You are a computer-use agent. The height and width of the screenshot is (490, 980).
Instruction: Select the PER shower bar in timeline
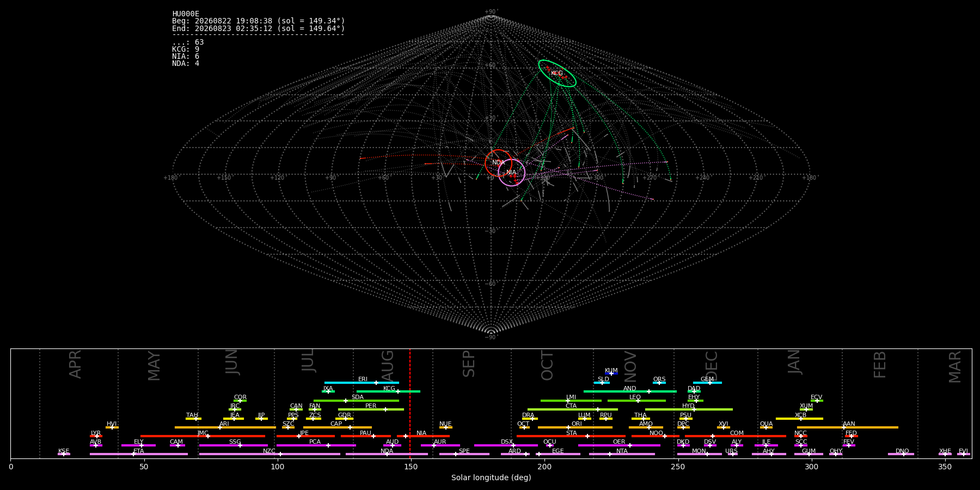click(371, 409)
